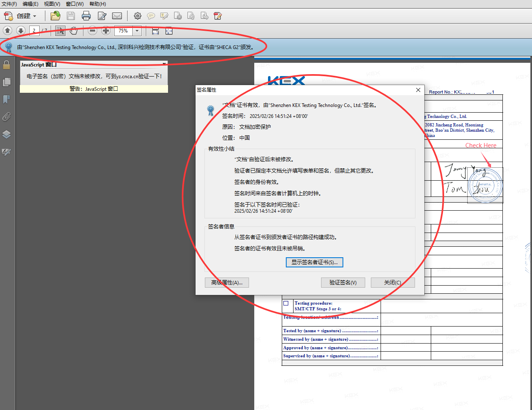Screen dimensions: 532x410
Task: Click the highlight text tool icon
Action: tap(164, 16)
